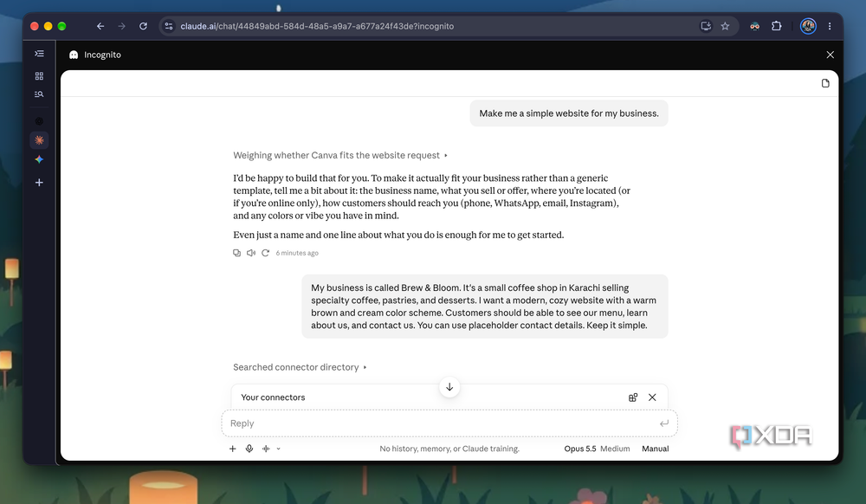Close the Incognito chat panel

pyautogui.click(x=830, y=55)
